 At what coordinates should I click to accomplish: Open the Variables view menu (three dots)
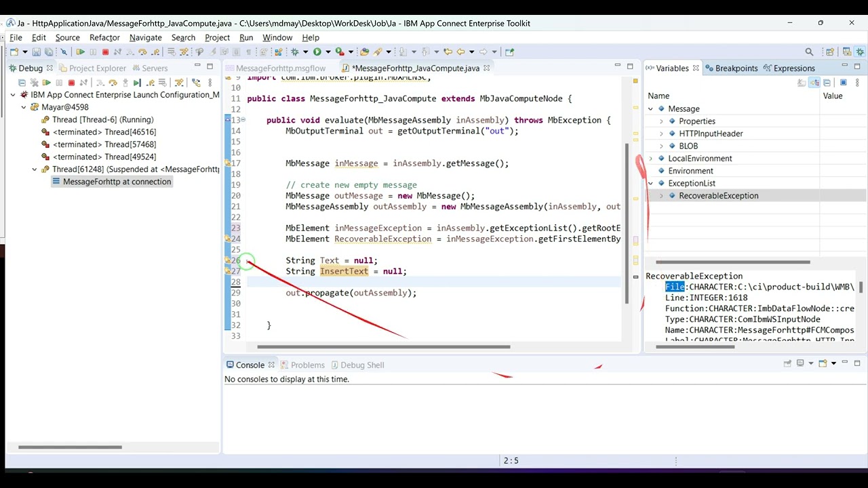(x=857, y=83)
